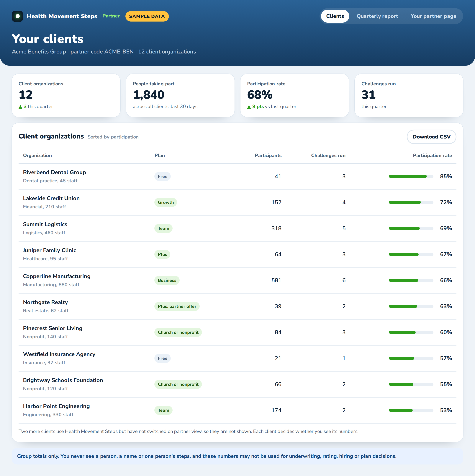Click the People taking part 1,840 card
This screenshot has height=476, width=475.
[180, 96]
